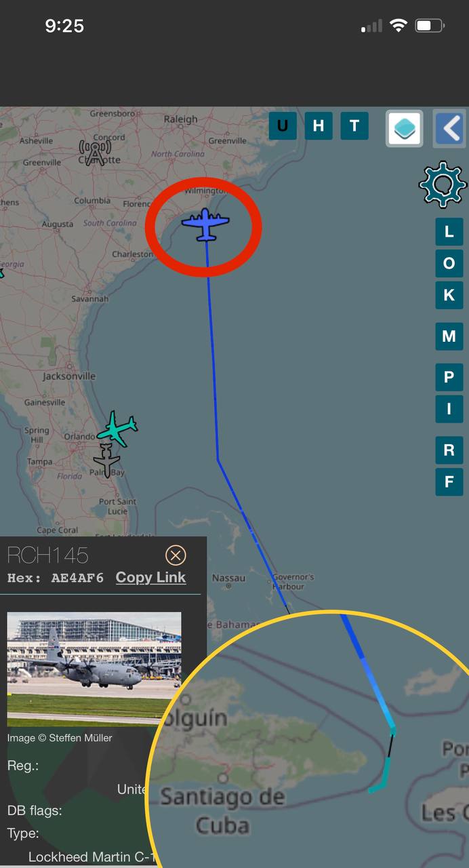Toggle the T button

point(354,126)
